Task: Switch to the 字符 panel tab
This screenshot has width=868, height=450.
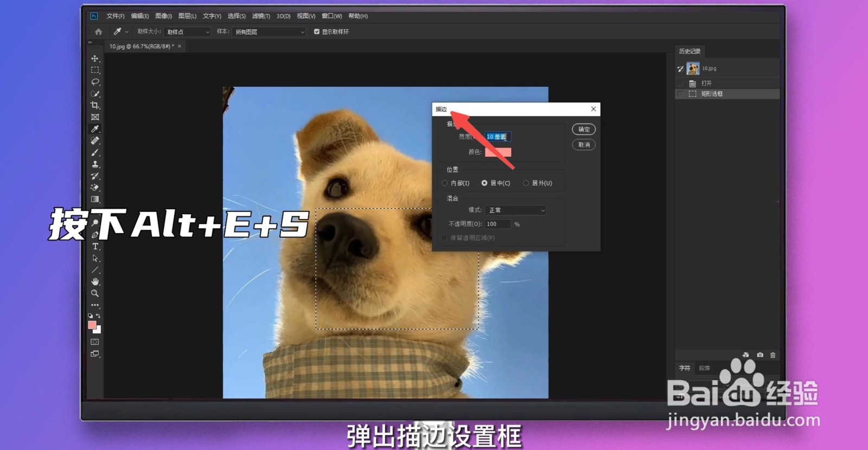Action: pos(685,368)
